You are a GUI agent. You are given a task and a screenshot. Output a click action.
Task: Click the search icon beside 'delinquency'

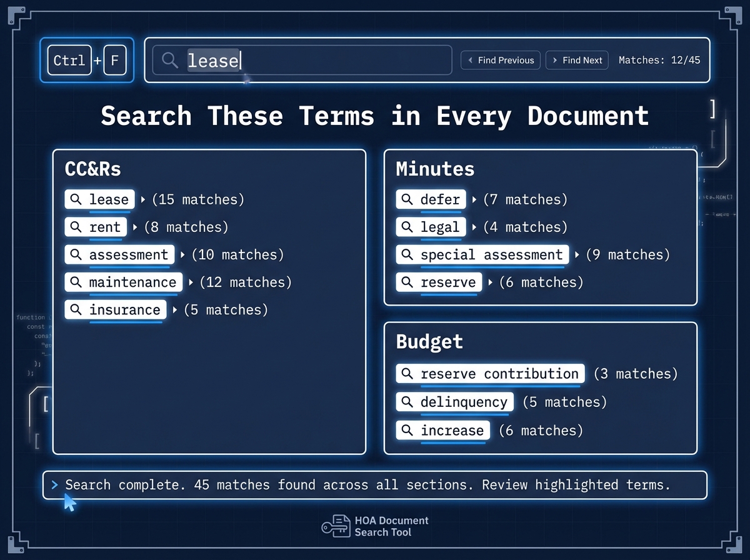point(407,402)
